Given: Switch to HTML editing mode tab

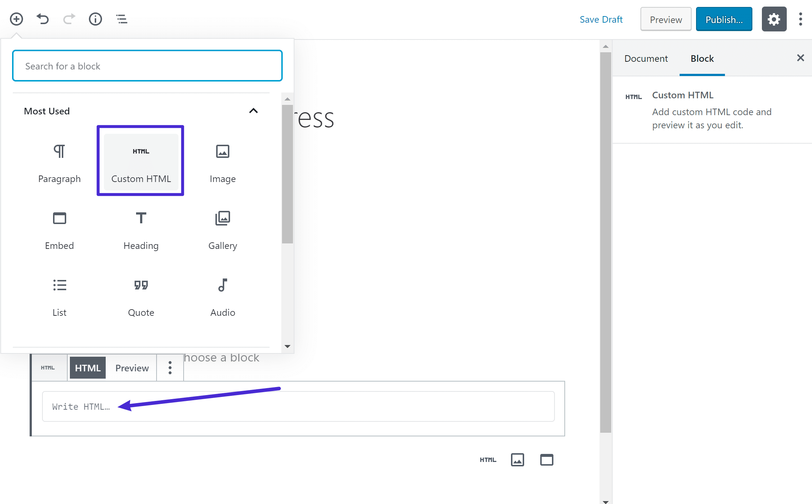Looking at the screenshot, I should pos(88,368).
